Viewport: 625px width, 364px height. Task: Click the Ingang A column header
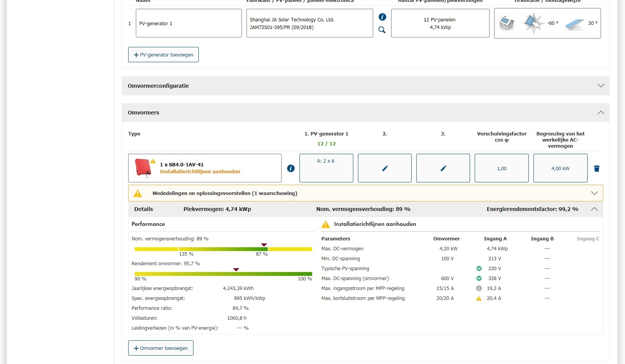pos(495,239)
